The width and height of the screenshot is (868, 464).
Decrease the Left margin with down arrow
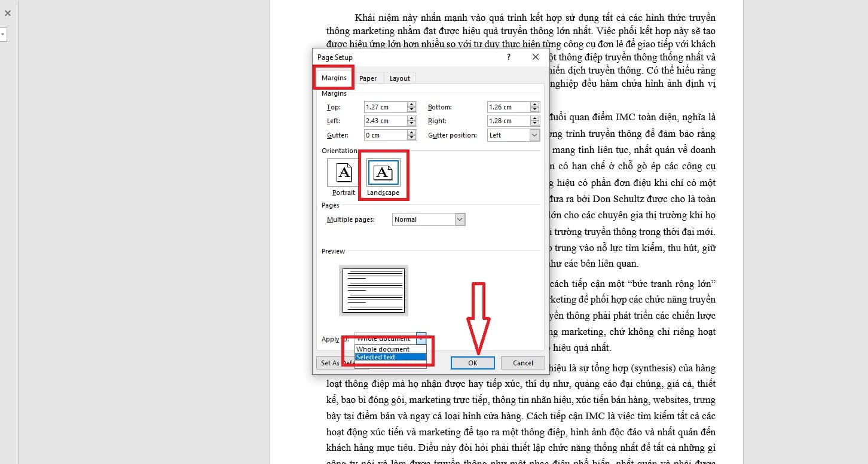pyautogui.click(x=411, y=124)
